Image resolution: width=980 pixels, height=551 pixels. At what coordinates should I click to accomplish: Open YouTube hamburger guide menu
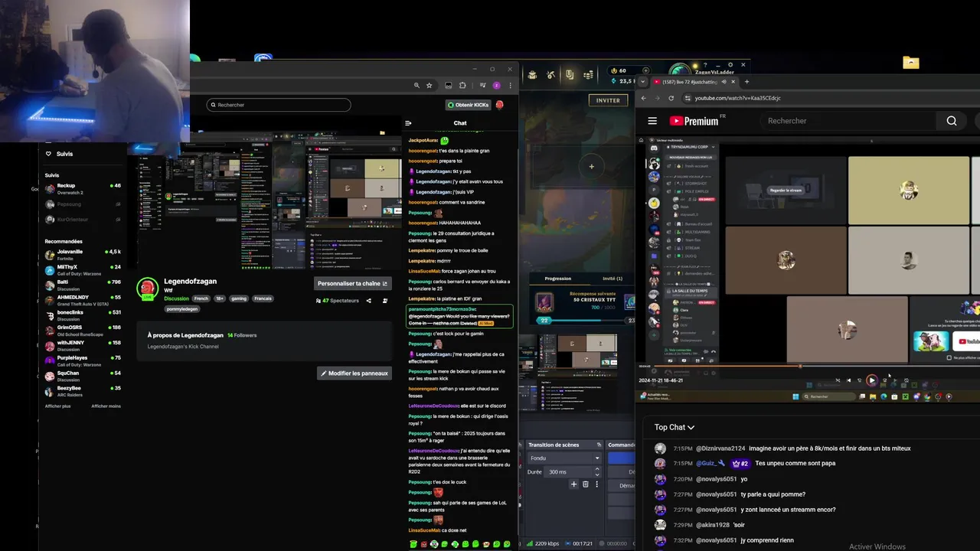[x=652, y=121]
